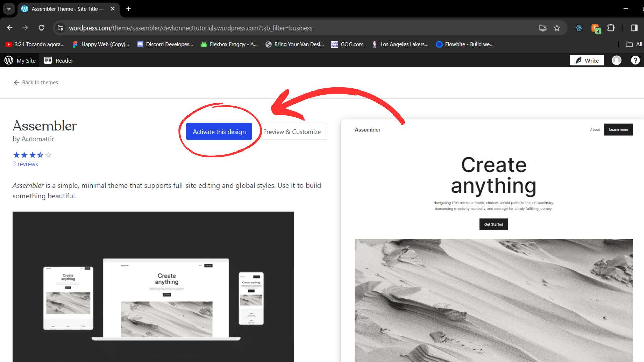Open the '3:24 Tocando agora' YouTube bookmark

(35, 44)
